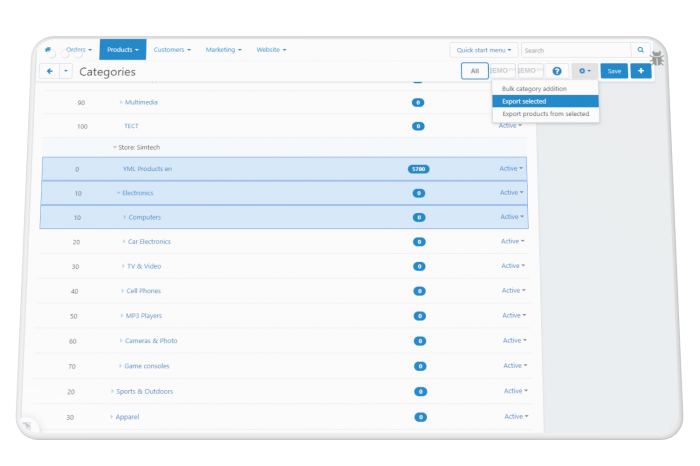Expand the Computers category
This screenshot has width=700, height=466.
[x=125, y=217]
